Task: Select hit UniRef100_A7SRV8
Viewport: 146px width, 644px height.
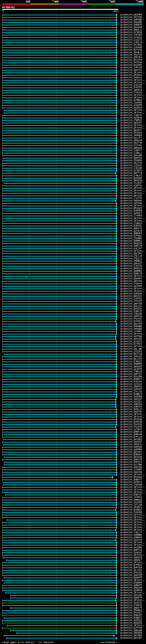Action: click(131, 32)
